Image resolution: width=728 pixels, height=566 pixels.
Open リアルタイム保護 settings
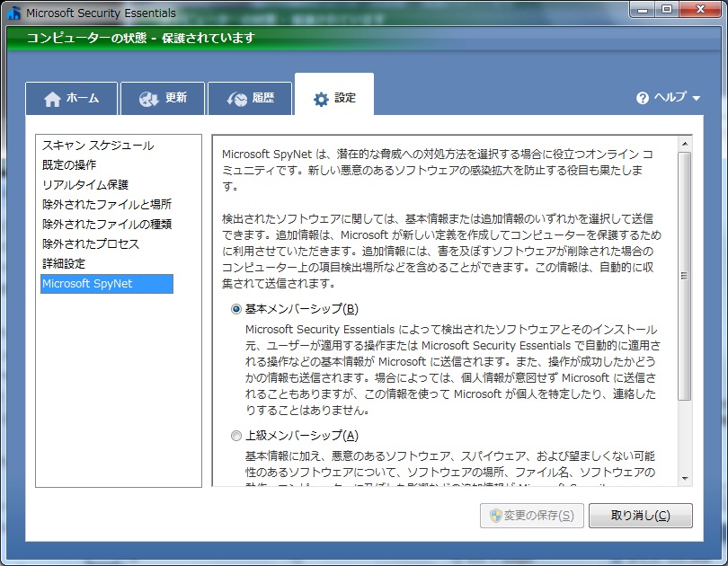[x=85, y=185]
